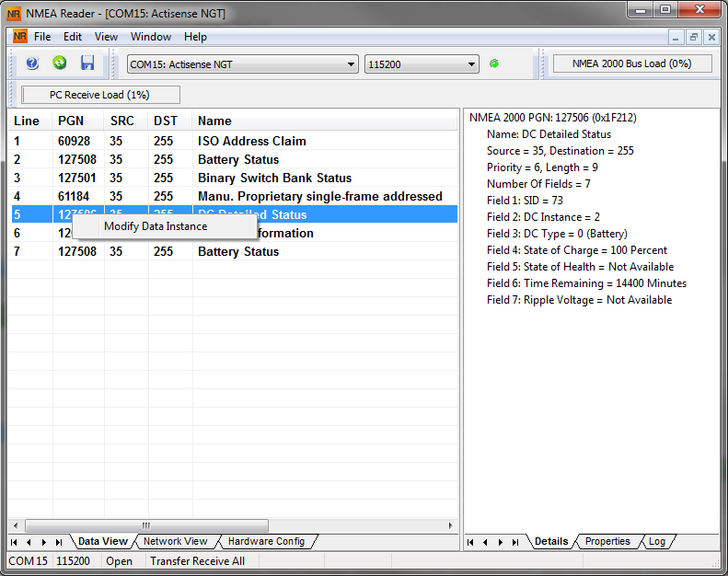728x576 pixels.
Task: Open the Edit menu
Action: (73, 37)
